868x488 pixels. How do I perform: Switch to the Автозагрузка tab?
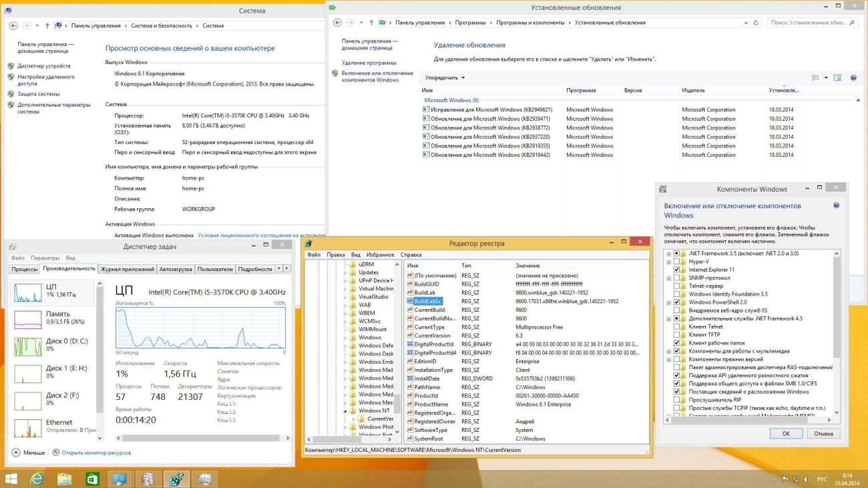click(176, 269)
